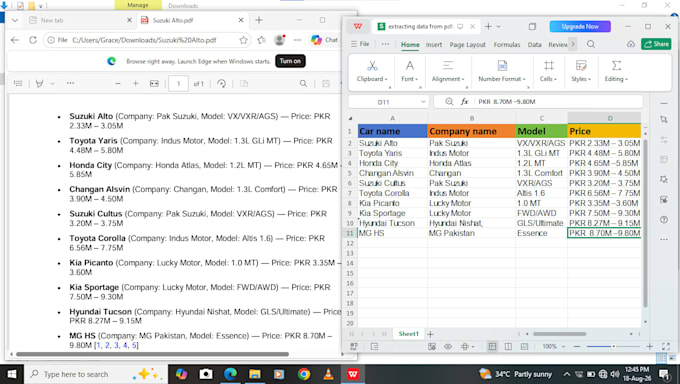This screenshot has width=680, height=384.
Task: Click the PDF page number field
Action: point(178,83)
